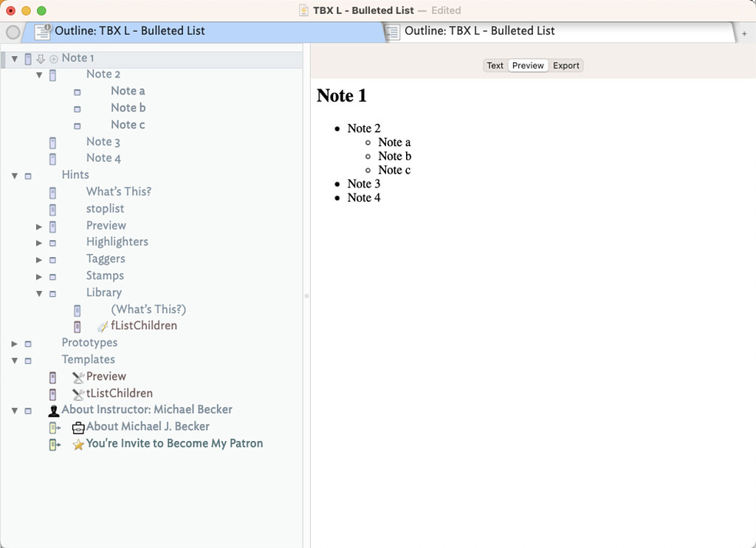Screen dimensions: 756x548
Task: Collapse the Templates container
Action: pos(14,360)
